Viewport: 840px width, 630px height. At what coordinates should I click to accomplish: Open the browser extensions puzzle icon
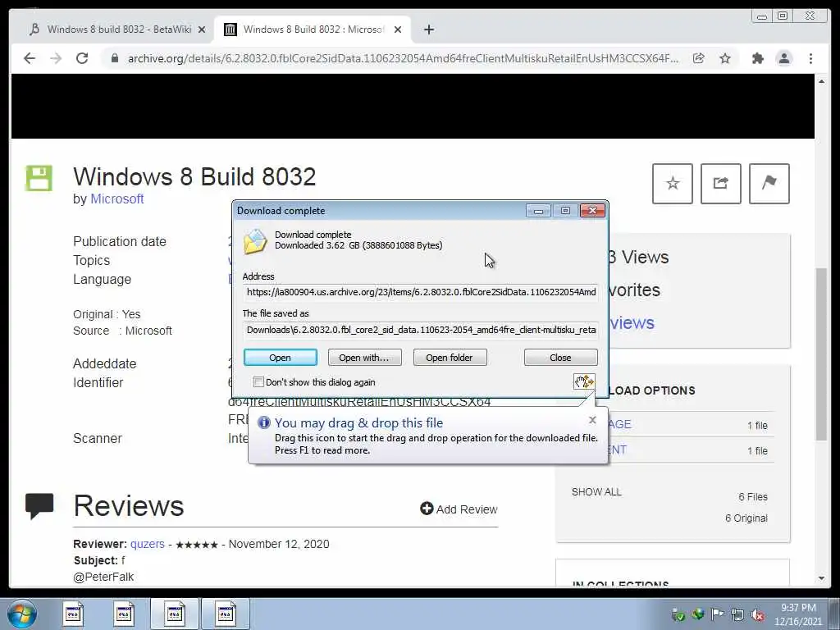(x=757, y=58)
